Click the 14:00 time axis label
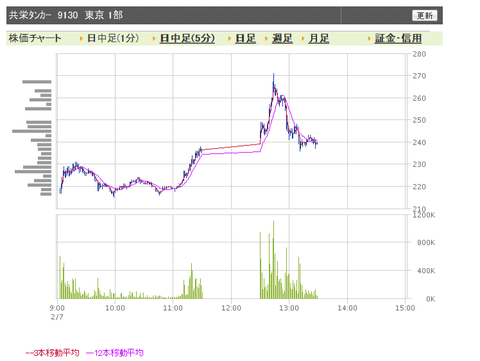Screen dimensions: 480x361 [347, 308]
